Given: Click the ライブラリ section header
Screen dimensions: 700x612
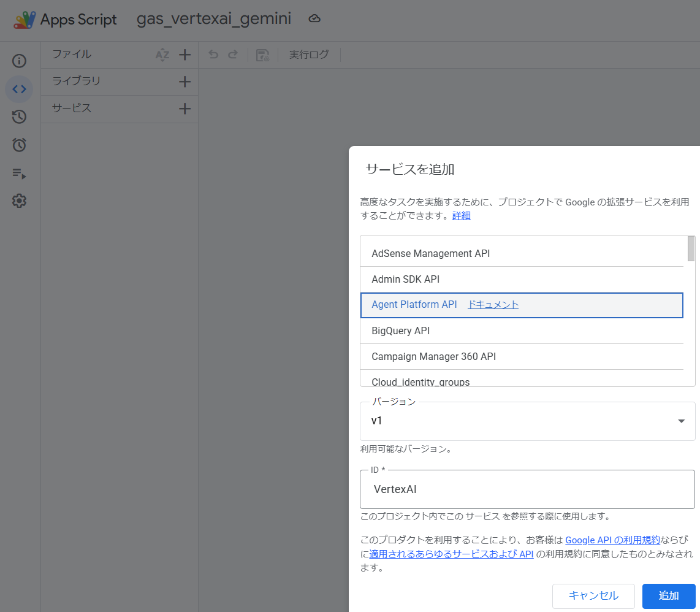Looking at the screenshot, I should [x=77, y=82].
